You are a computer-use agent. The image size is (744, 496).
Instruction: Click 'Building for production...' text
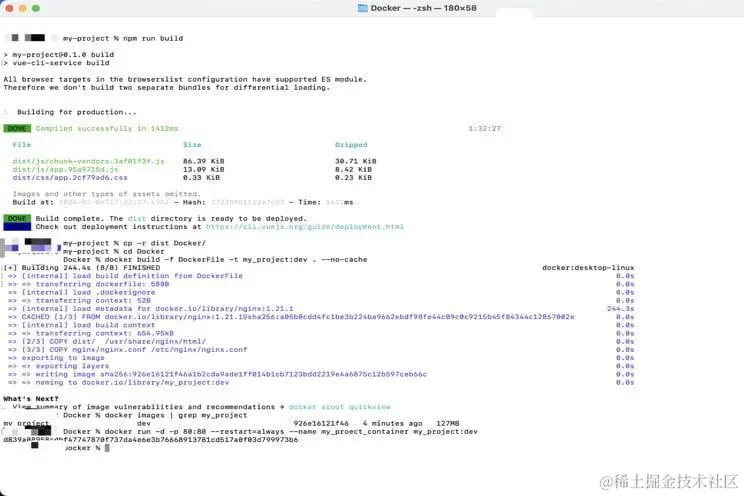point(77,112)
